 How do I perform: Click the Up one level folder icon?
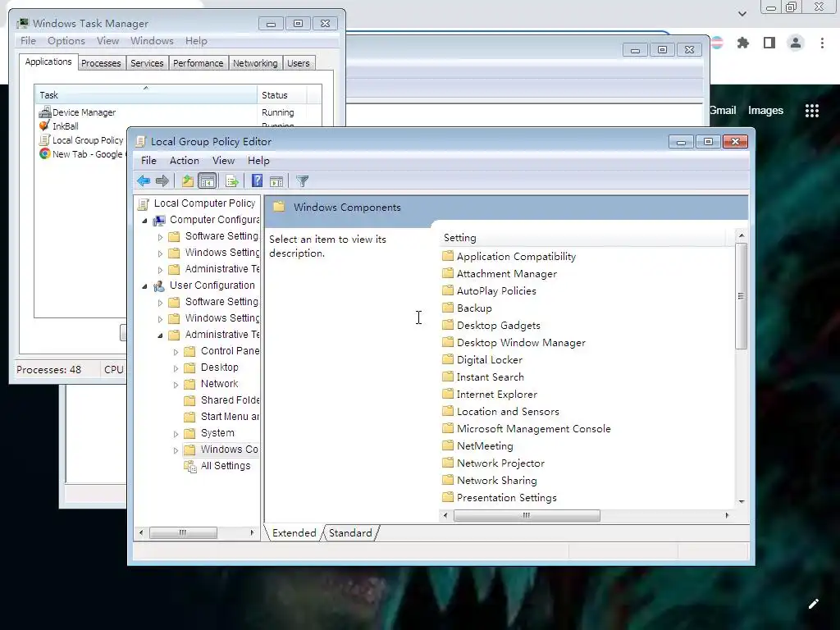188,181
